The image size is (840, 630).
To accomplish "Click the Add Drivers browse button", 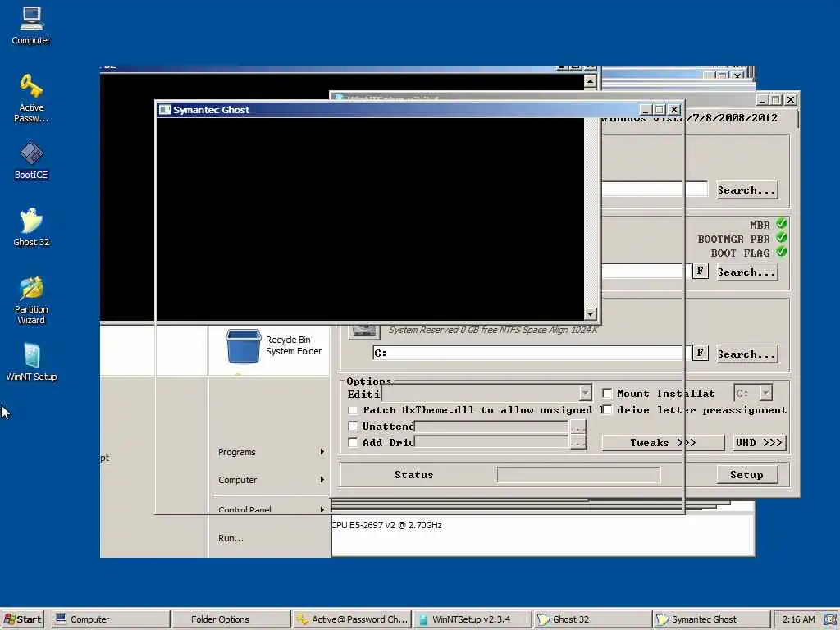I will click(x=577, y=442).
